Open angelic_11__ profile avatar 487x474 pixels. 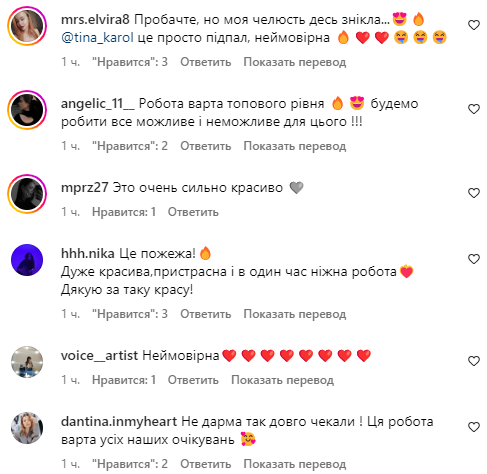point(27,110)
